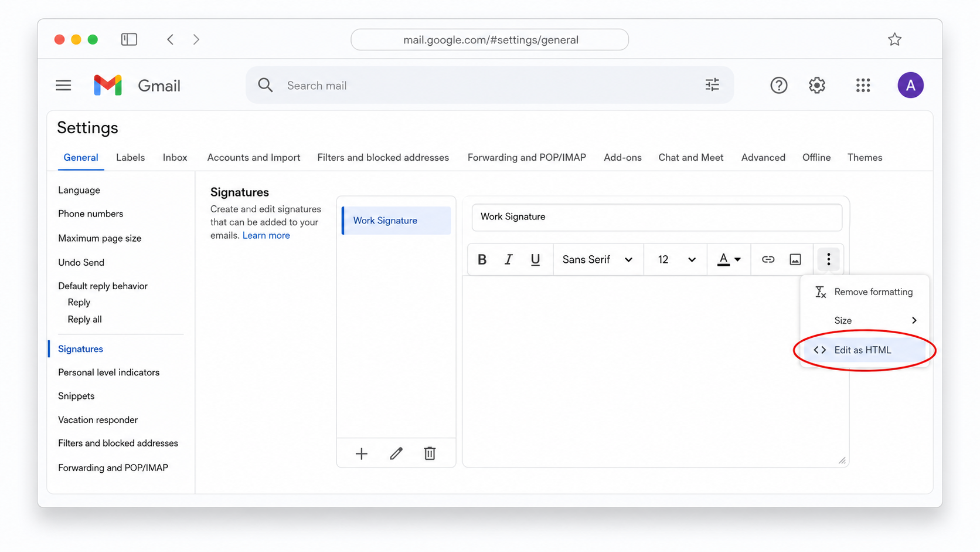Toggle bold formatting in signature editor
Screen dimensions: 980x552
[482, 259]
